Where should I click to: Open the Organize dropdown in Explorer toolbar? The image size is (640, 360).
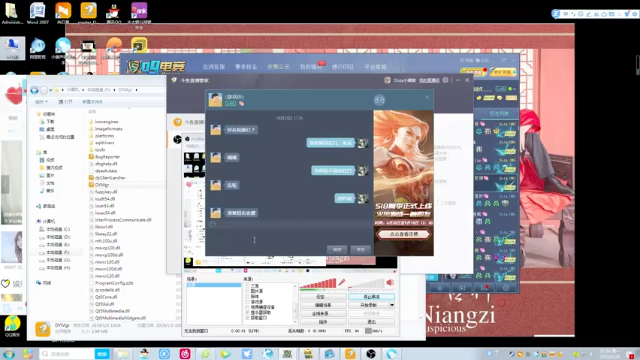[41, 102]
